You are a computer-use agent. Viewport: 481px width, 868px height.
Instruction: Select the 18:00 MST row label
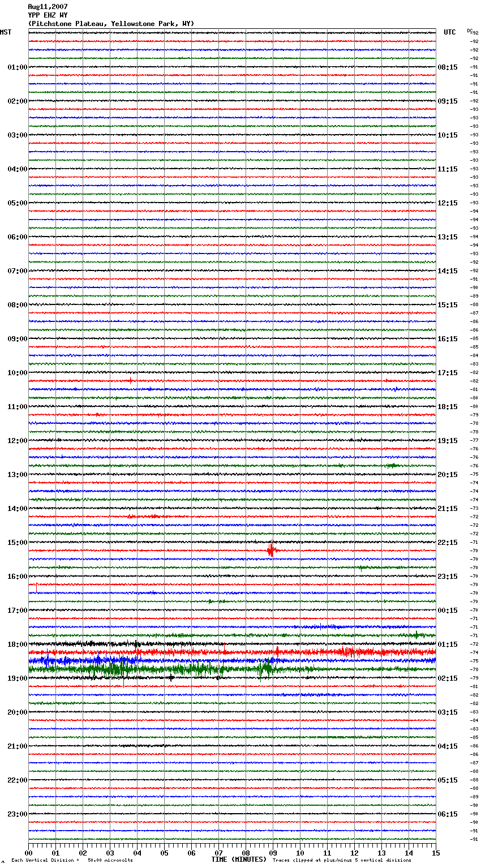18,644
